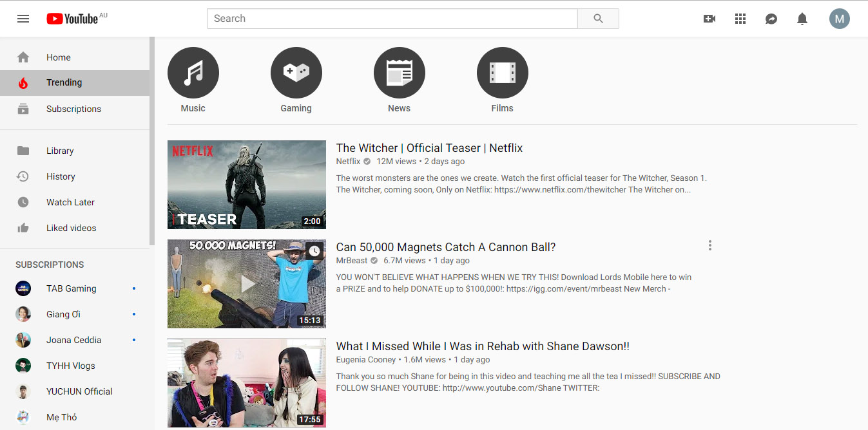The width and height of the screenshot is (868, 430).
Task: Click The Witcher Official Teaser title
Action: [x=429, y=148]
